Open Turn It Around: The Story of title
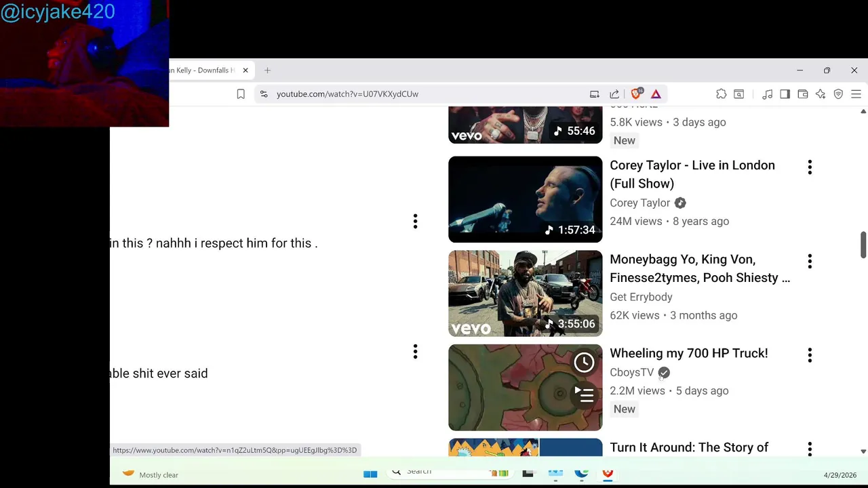Image resolution: width=868 pixels, height=488 pixels. (x=689, y=447)
